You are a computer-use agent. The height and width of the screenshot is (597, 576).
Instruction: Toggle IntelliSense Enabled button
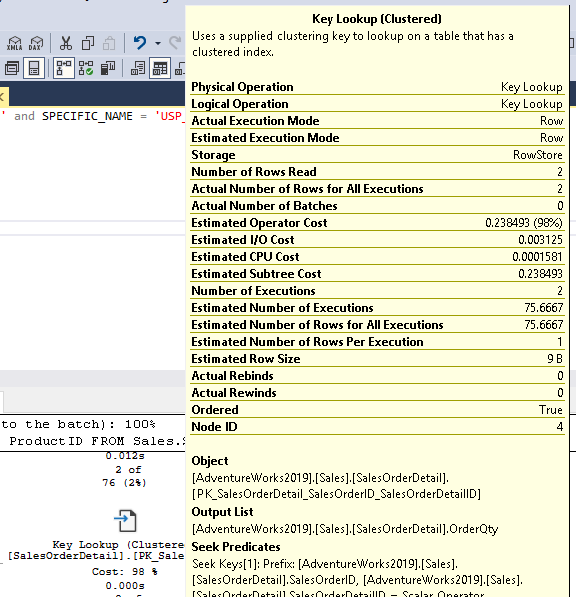coord(34,69)
